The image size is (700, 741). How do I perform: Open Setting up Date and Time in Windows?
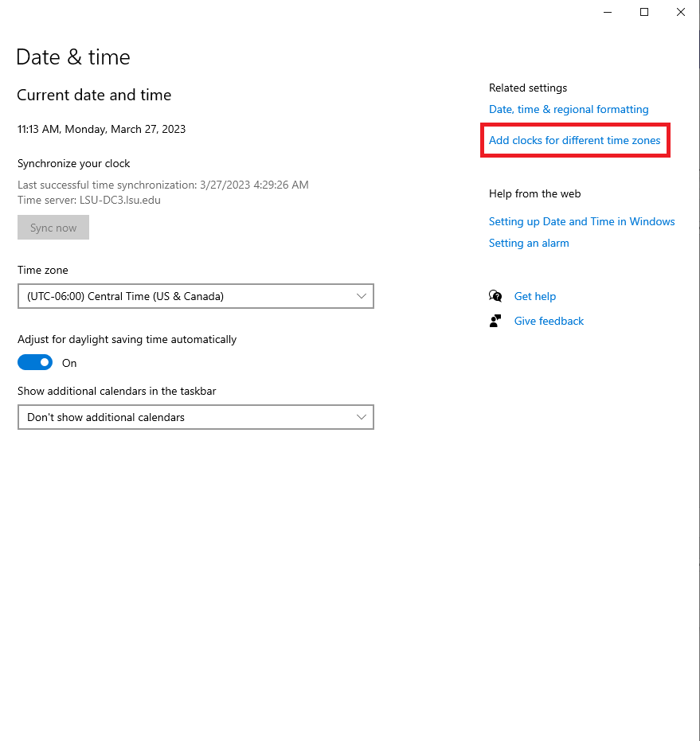click(582, 221)
